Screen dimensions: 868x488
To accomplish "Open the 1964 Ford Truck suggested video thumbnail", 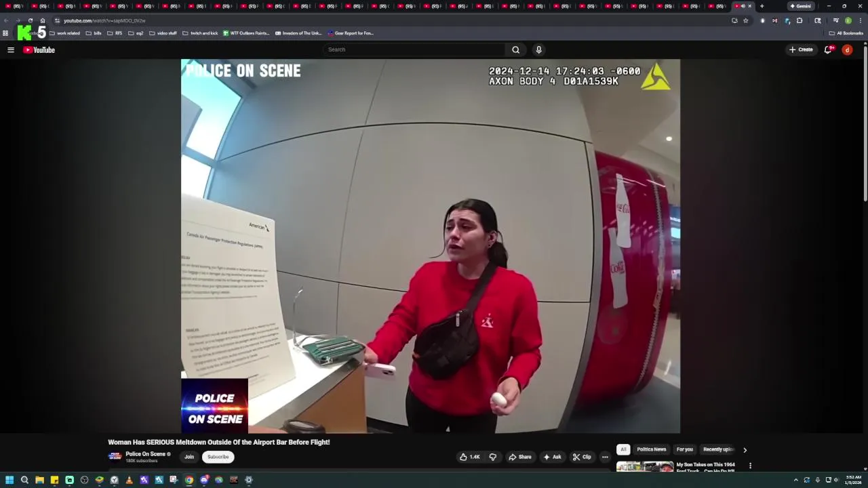I will (645, 466).
